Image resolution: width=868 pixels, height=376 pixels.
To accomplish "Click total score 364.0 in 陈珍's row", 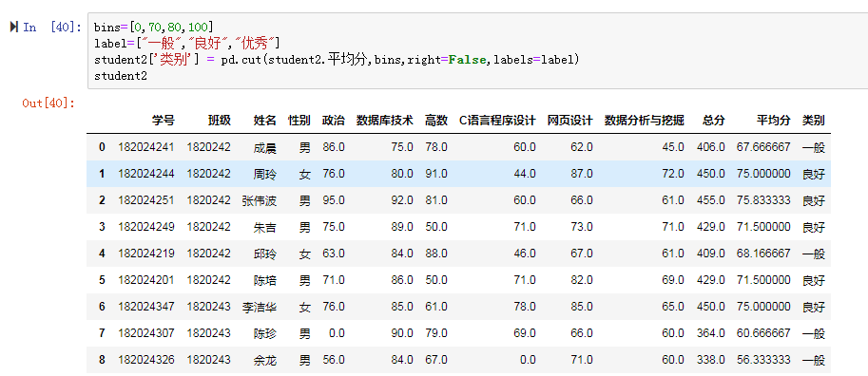I will pyautogui.click(x=710, y=333).
